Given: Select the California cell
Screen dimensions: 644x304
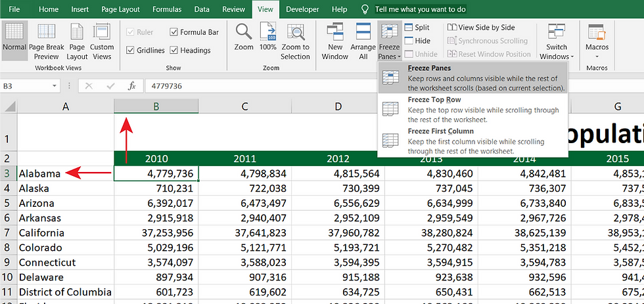Looking at the screenshot, I should 66,233.
